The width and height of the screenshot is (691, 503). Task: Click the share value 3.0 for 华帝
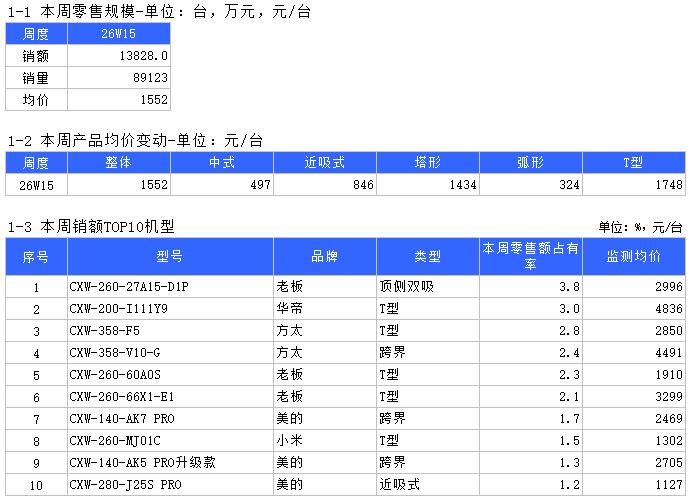(569, 309)
